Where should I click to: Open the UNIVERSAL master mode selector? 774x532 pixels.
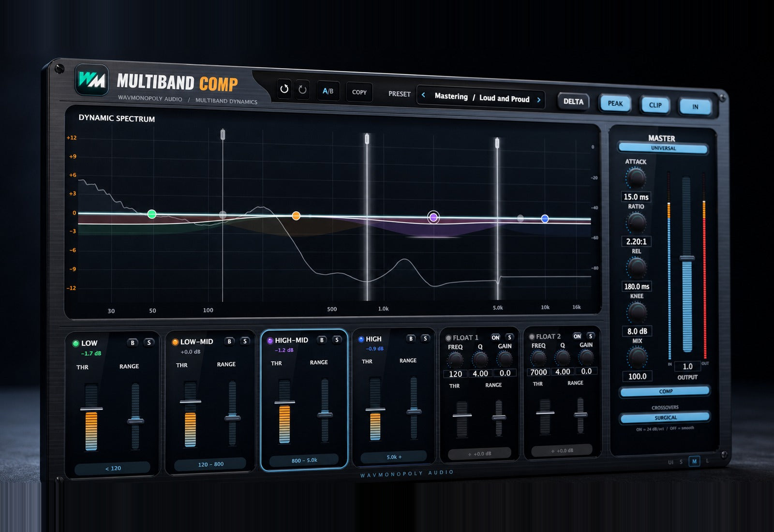click(663, 148)
